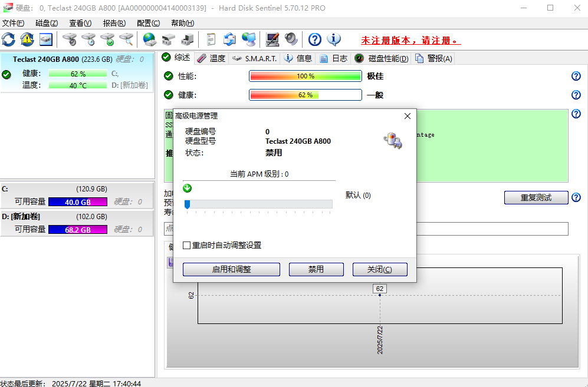The width and height of the screenshot is (588, 387).
Task: Click the refresh icon with yellow warning triangle
Action: click(27, 39)
